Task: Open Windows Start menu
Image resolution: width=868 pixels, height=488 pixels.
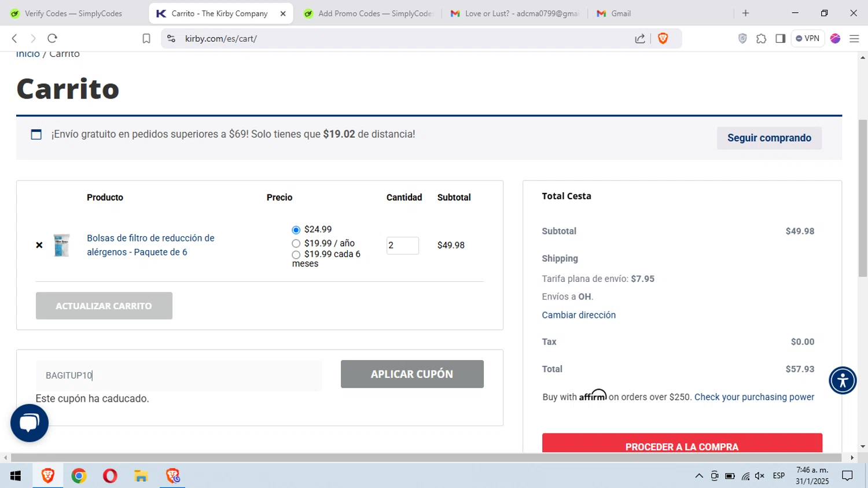Action: click(x=16, y=476)
